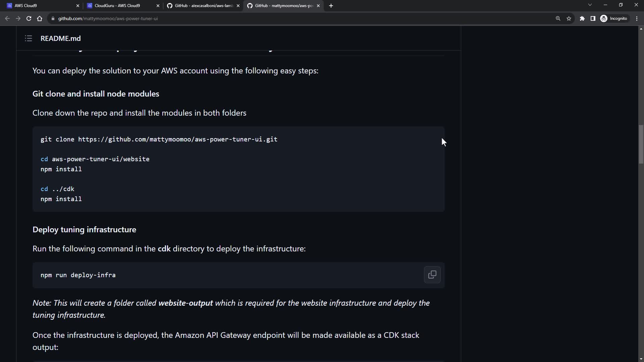Open the Extensions puzzle icon
The height and width of the screenshot is (362, 644).
tap(582, 19)
